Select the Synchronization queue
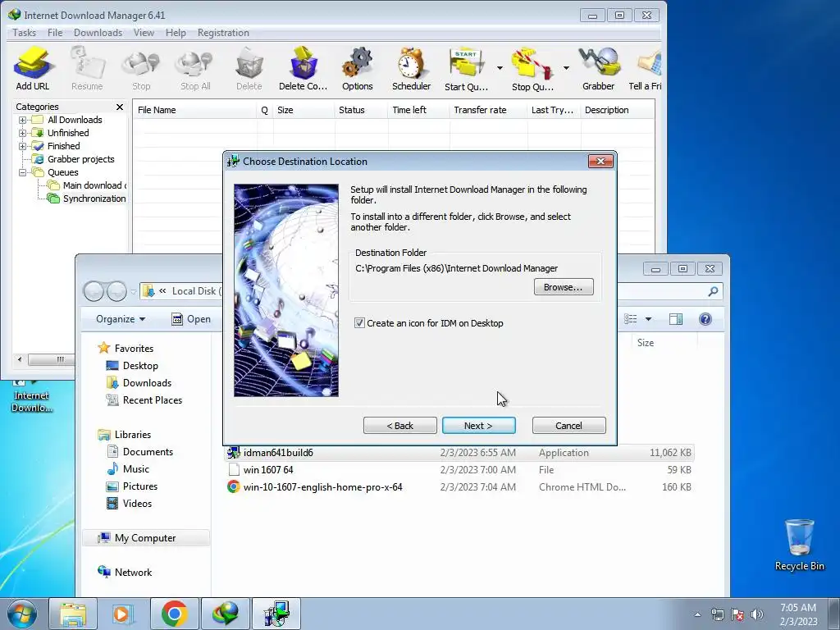Viewport: 840px width, 630px height. pos(86,199)
